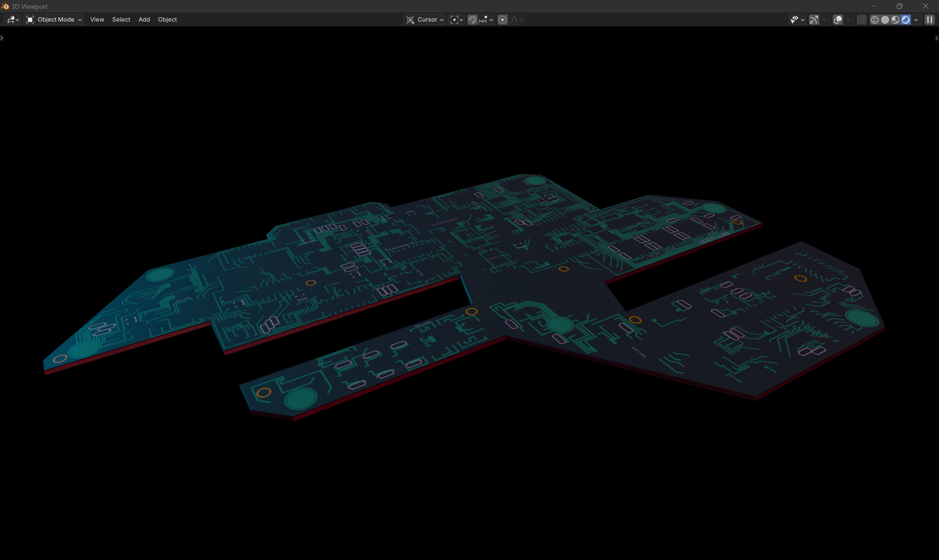939x560 pixels.
Task: Open the pivot point dropdown
Action: tap(456, 20)
